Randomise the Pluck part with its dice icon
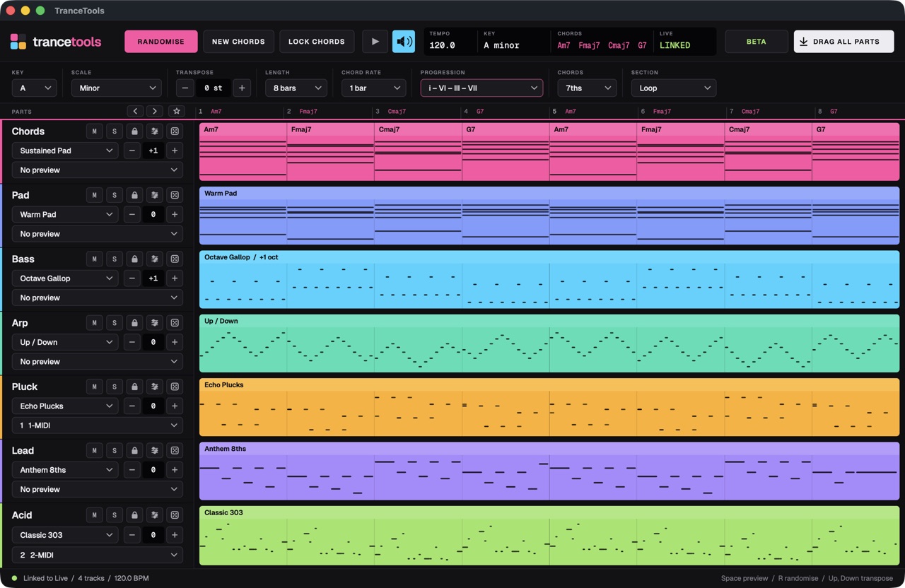 click(x=175, y=387)
